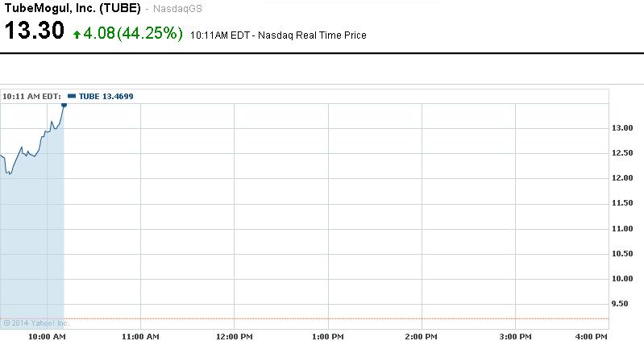Image resolution: width=644 pixels, height=341 pixels.
Task: Click the TubeMogul, Inc. (TUBE) title
Action: coord(73,8)
